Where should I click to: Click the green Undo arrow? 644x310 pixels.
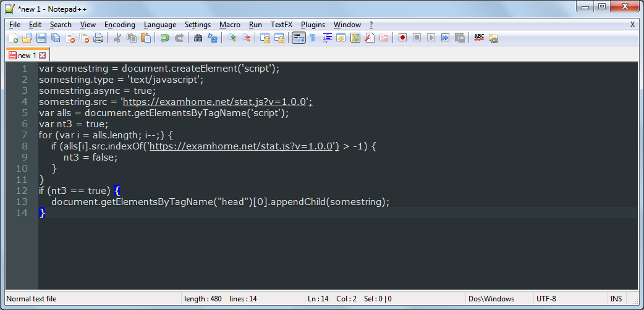point(164,38)
